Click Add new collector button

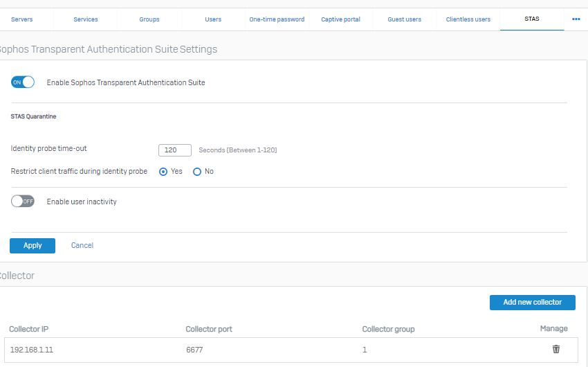(x=533, y=303)
